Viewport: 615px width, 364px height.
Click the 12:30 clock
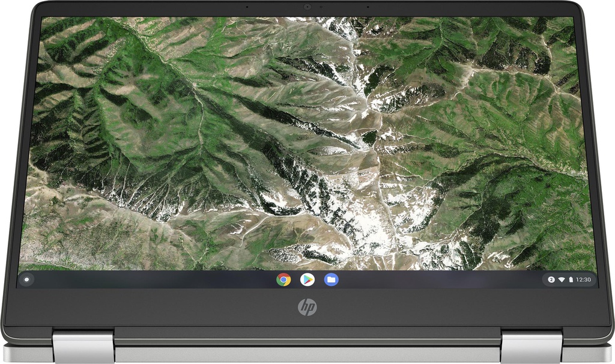pyautogui.click(x=584, y=279)
